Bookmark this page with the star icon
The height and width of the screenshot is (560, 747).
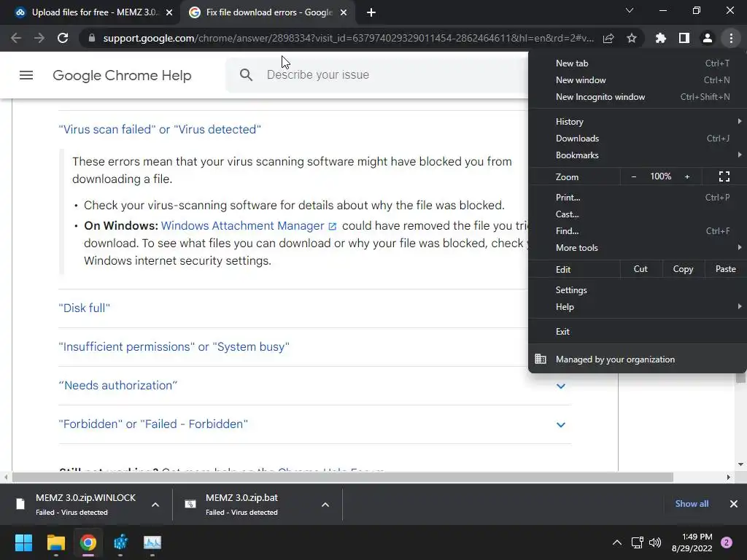click(x=632, y=38)
